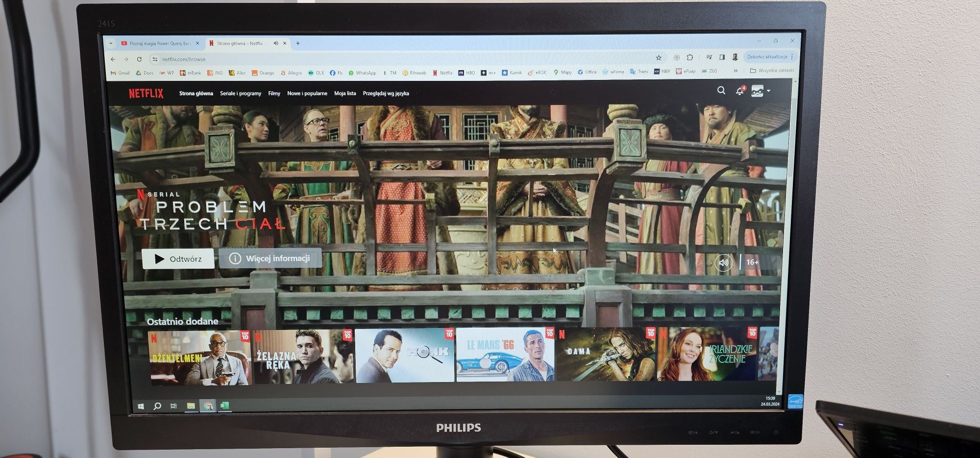Open WP bookmark

(x=167, y=73)
